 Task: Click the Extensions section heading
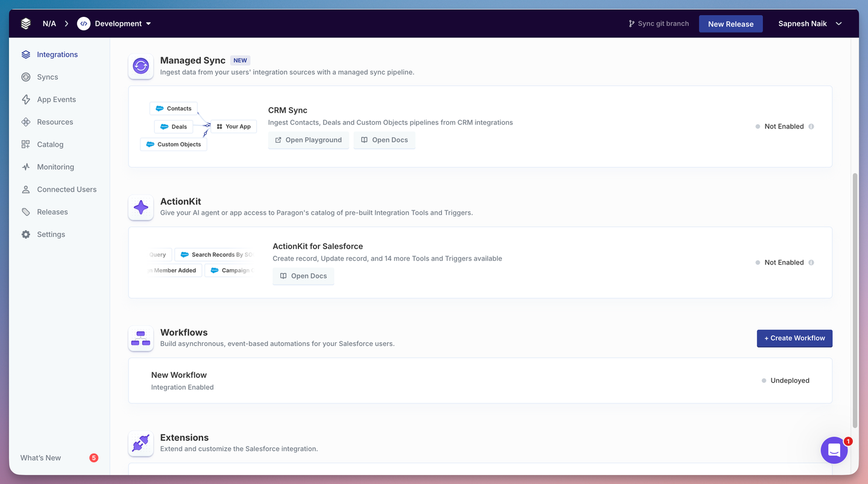[184, 438]
